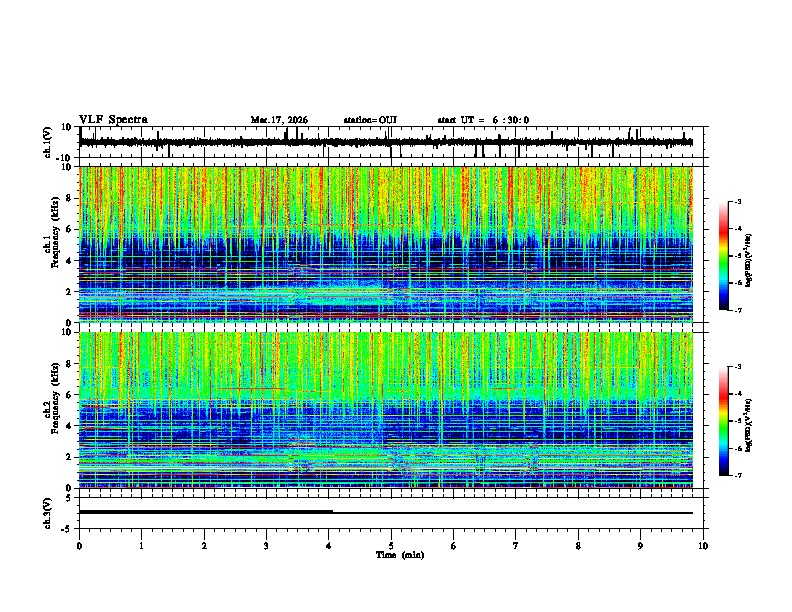Click inside the ch.1 spectrogram panel

[386, 244]
